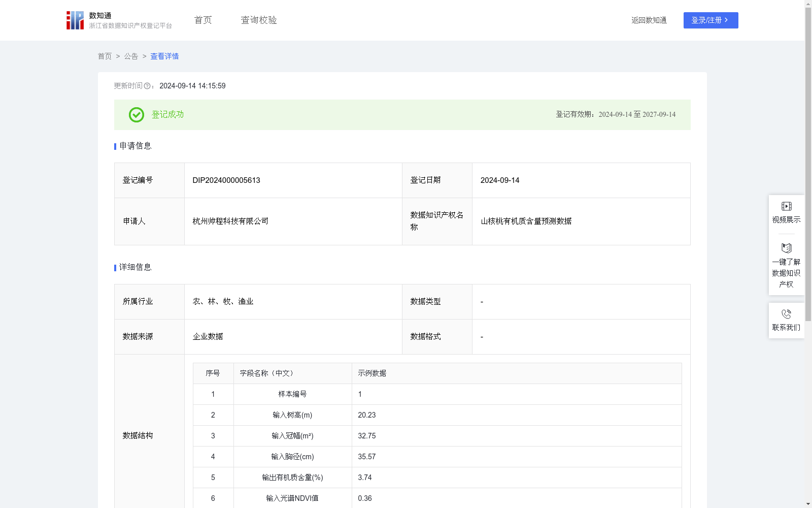Click the 序号 column header
Image resolution: width=812 pixels, height=508 pixels.
click(x=213, y=373)
